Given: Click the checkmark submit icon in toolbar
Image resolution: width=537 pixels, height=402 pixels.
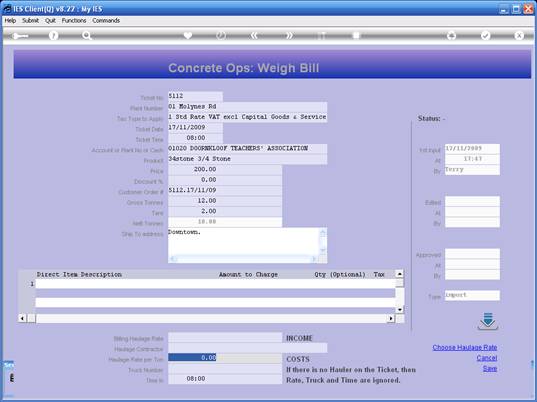Looking at the screenshot, I should [485, 35].
